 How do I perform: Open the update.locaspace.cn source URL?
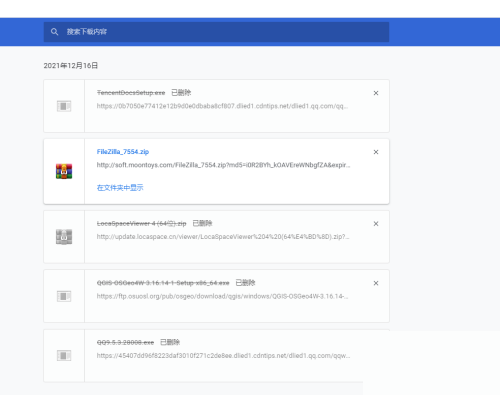tap(223, 237)
